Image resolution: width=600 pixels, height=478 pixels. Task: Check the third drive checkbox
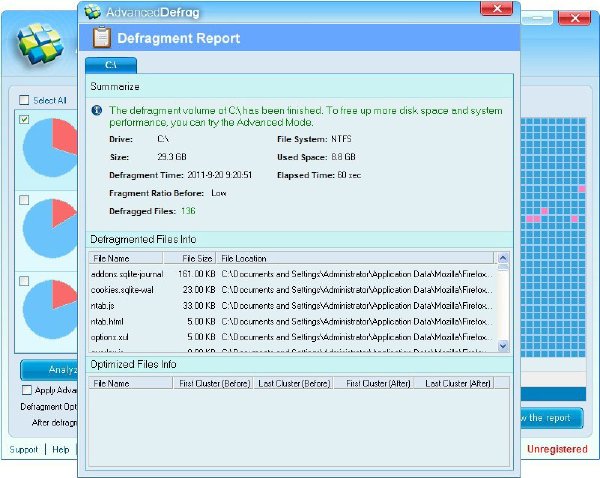coord(24,281)
